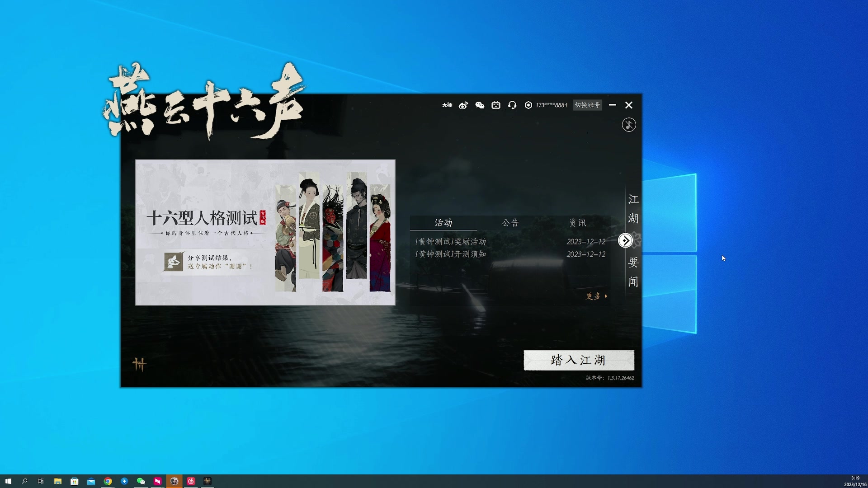Viewport: 868px width, 488px height.
Task: Open the Bilibili TV icon
Action: click(x=496, y=105)
